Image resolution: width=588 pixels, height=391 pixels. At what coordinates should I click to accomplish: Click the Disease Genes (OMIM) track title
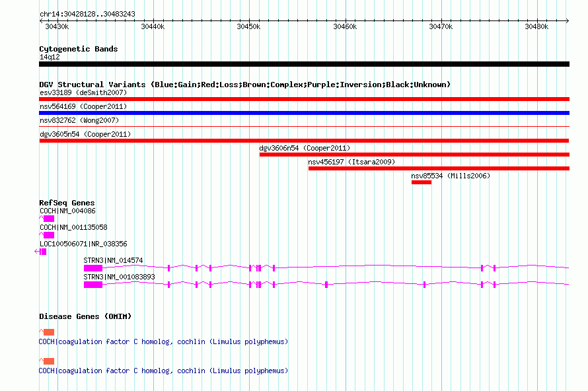pos(85,316)
